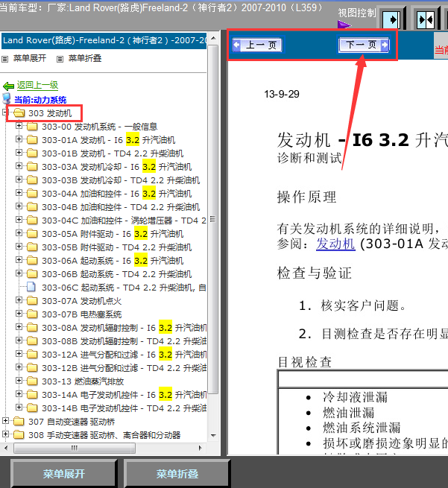
Task: Select 303-13 燃油蒸汽排放 label
Action: (83, 381)
